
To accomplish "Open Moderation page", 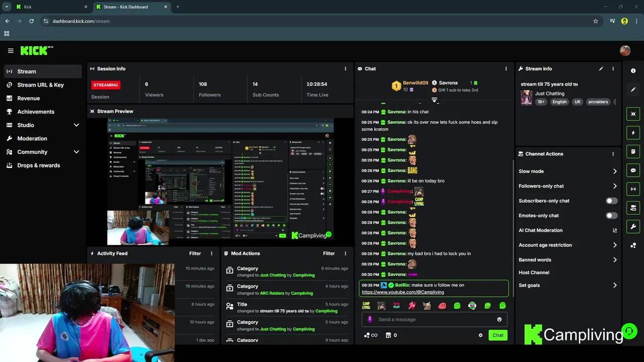I will coord(43,139).
